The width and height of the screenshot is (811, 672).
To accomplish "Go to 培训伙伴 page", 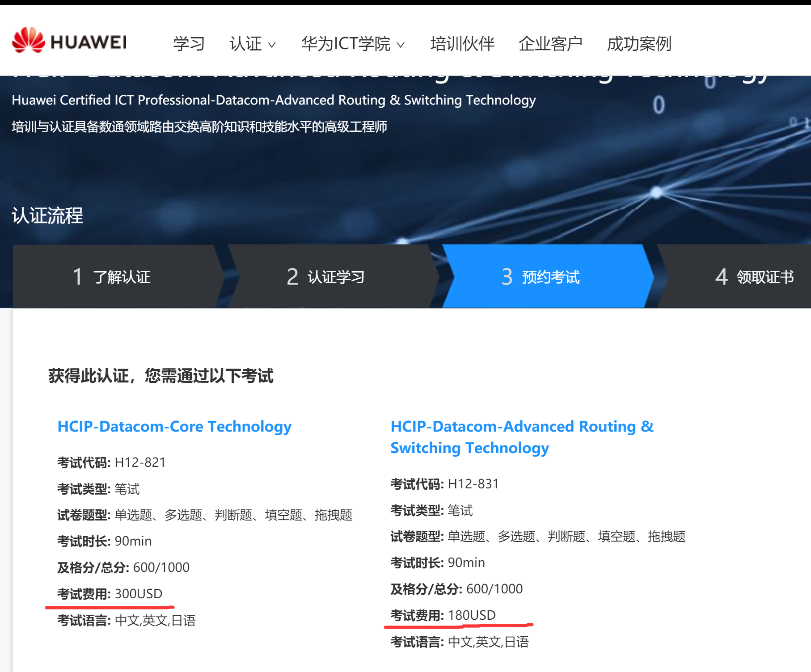I will [x=462, y=43].
